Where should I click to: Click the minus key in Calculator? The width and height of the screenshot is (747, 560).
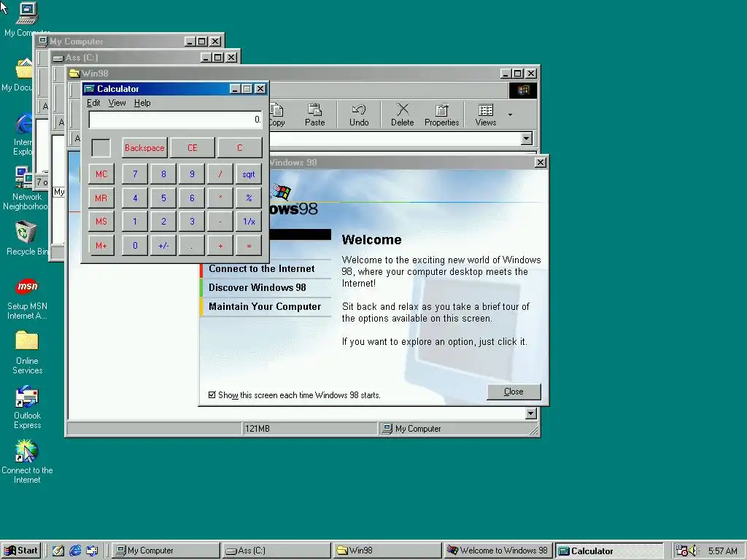coord(220,222)
